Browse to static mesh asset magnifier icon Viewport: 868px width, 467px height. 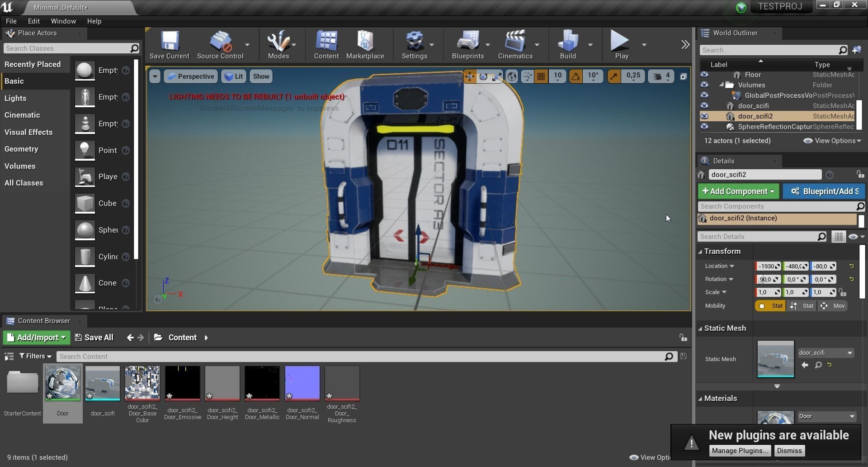[818, 365]
